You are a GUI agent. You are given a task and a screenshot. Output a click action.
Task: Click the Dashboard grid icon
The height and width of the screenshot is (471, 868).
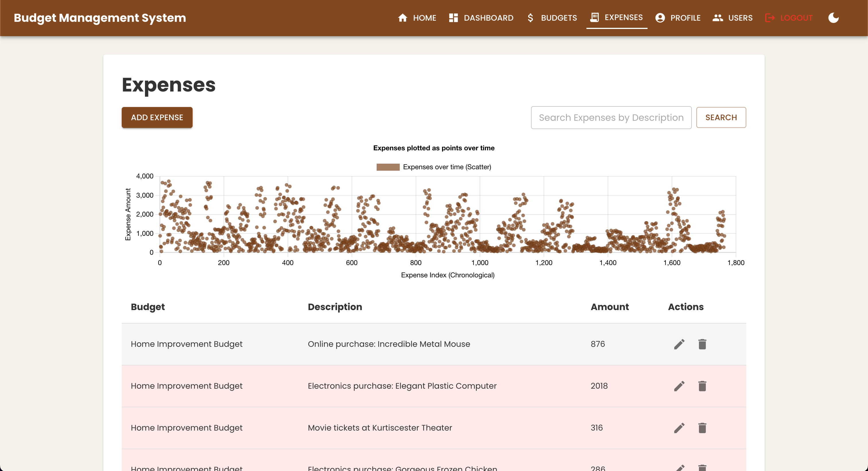[454, 17]
